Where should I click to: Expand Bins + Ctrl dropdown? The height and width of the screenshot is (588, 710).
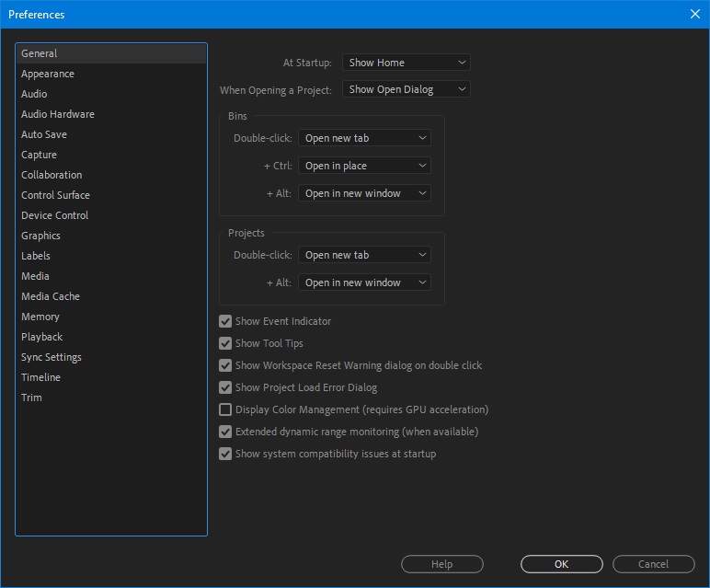(364, 166)
